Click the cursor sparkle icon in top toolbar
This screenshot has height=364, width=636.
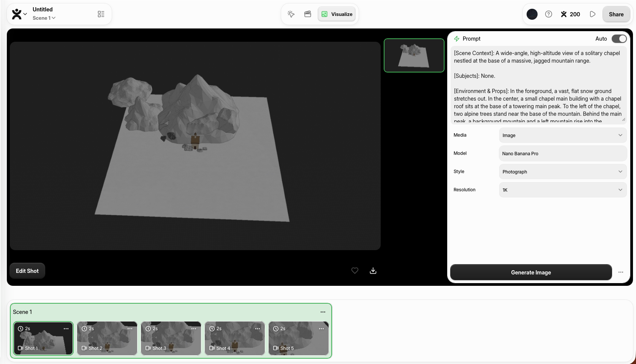[291, 14]
